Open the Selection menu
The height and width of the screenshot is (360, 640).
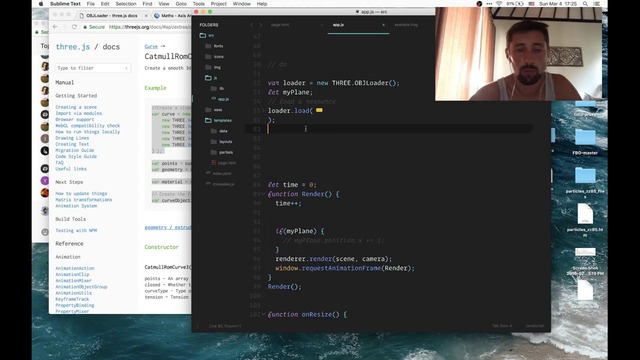126,4
